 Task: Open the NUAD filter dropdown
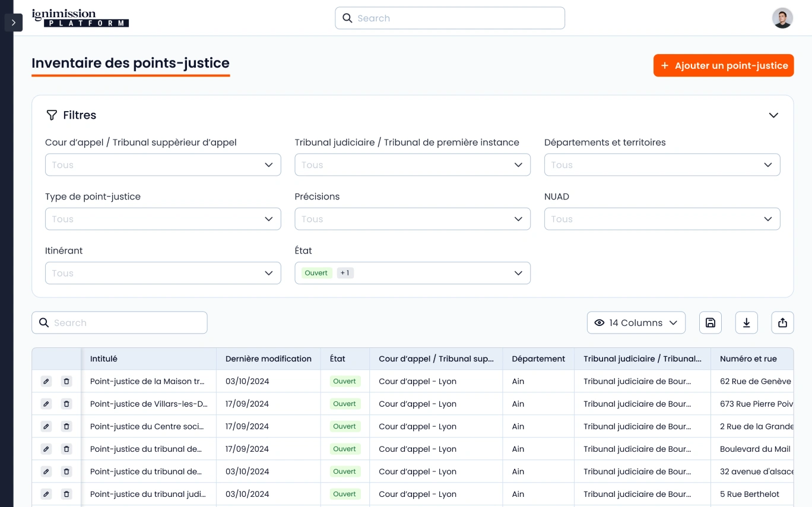click(662, 219)
